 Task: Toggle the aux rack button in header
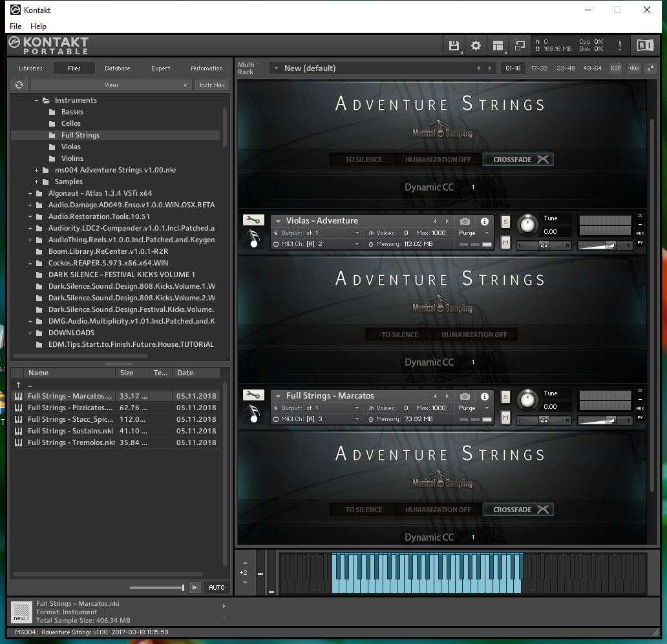(634, 68)
